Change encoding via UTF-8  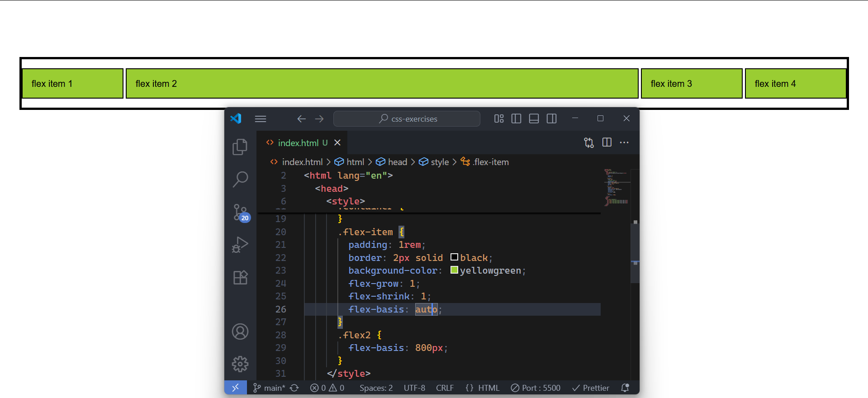tap(414, 388)
